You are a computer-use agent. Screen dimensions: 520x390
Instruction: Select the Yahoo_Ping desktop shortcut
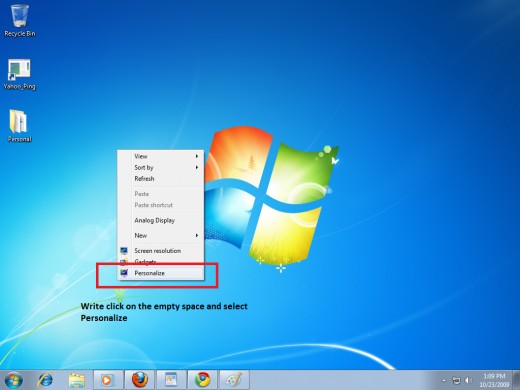[x=19, y=75]
